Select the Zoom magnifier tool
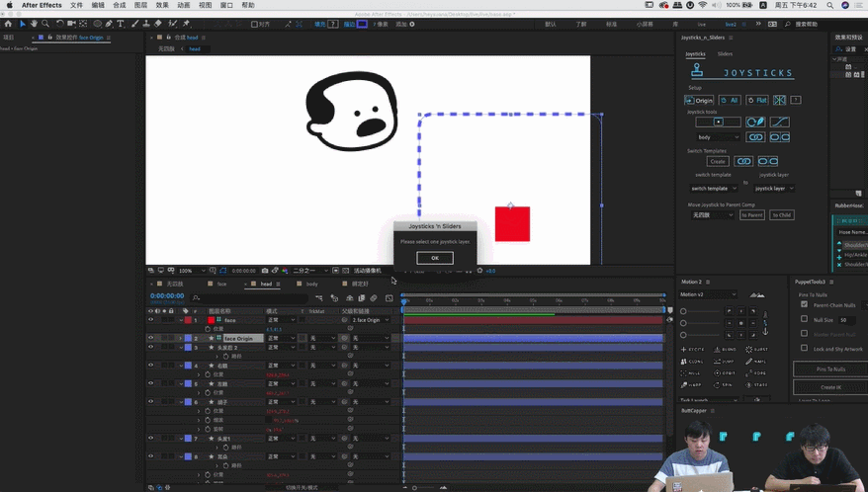 click(x=45, y=24)
